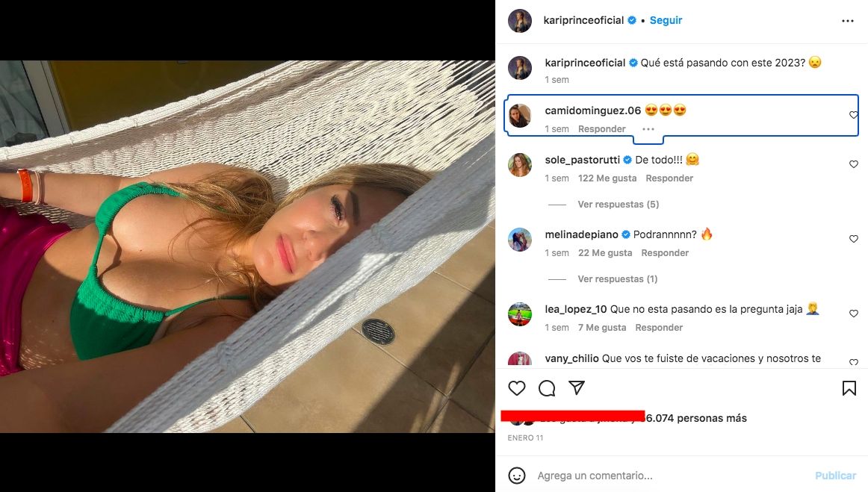
Task: Open the comment bubble icon
Action: [547, 388]
